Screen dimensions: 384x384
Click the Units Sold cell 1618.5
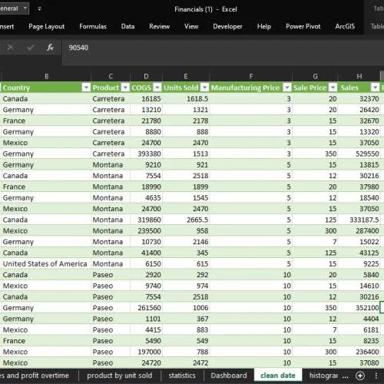tap(186, 99)
